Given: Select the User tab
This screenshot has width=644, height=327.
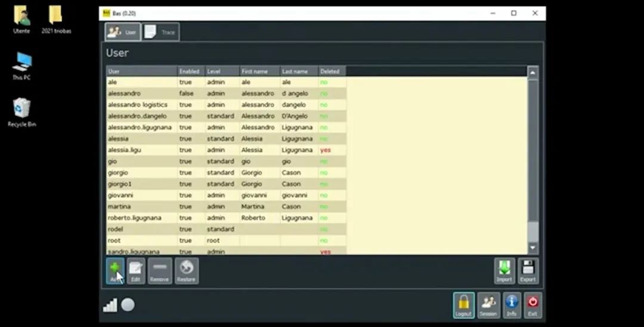Looking at the screenshot, I should (x=123, y=32).
